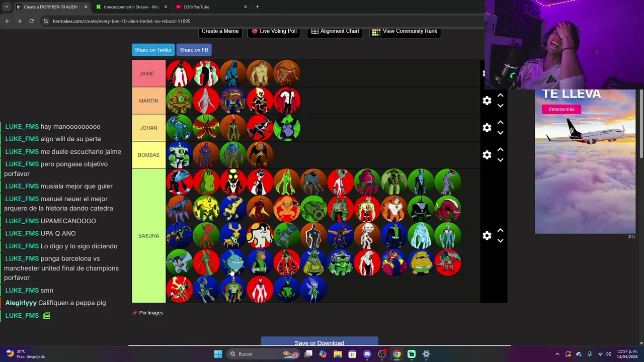Screen dimensions: 644x362
Task: Launch Copilot from taskbar
Action: click(x=323, y=354)
